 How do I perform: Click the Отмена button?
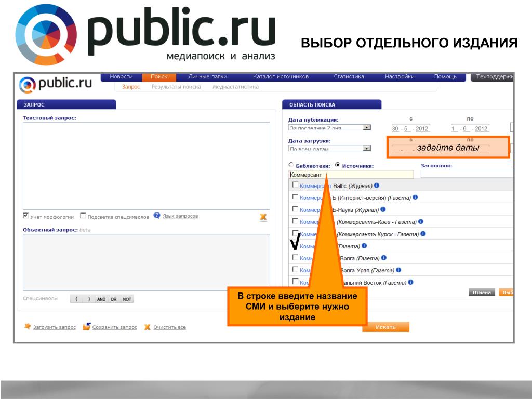482,292
